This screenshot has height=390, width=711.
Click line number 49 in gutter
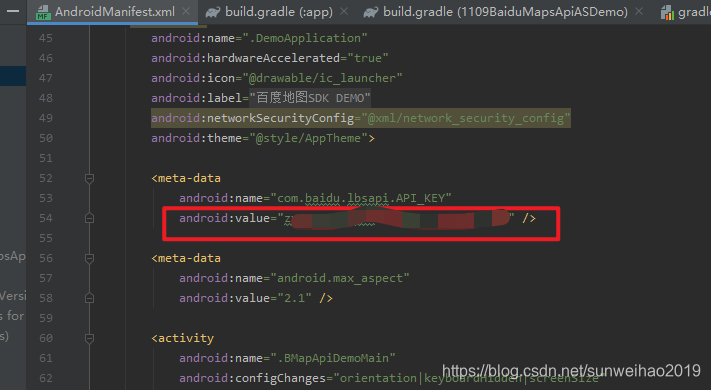pos(45,118)
